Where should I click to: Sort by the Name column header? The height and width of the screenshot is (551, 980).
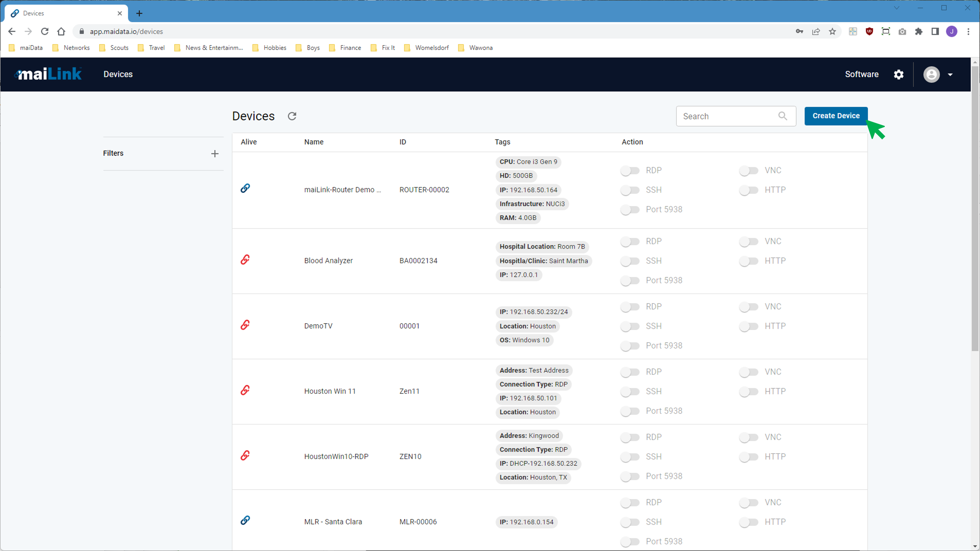[314, 142]
